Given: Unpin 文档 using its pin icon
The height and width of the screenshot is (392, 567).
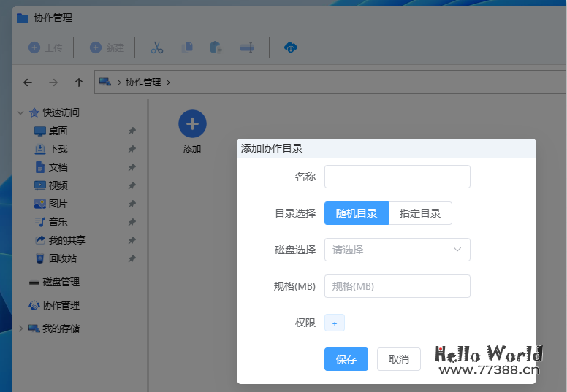Looking at the screenshot, I should (x=132, y=167).
